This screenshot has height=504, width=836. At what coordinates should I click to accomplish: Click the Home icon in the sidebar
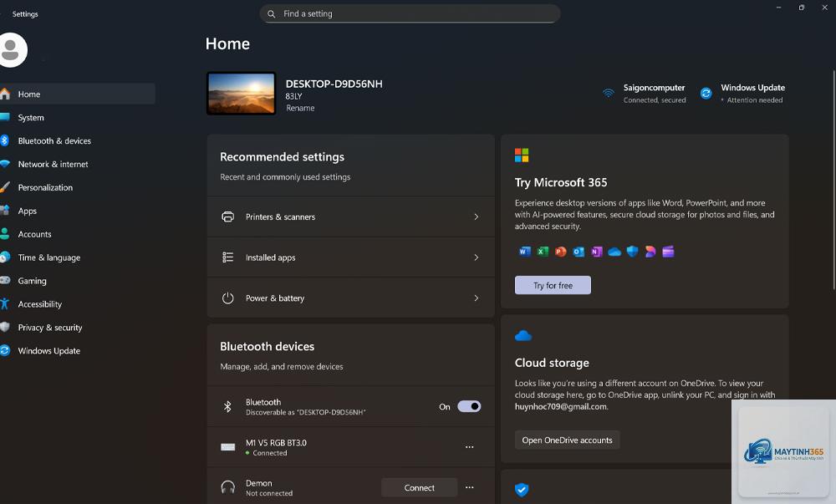pos(5,94)
